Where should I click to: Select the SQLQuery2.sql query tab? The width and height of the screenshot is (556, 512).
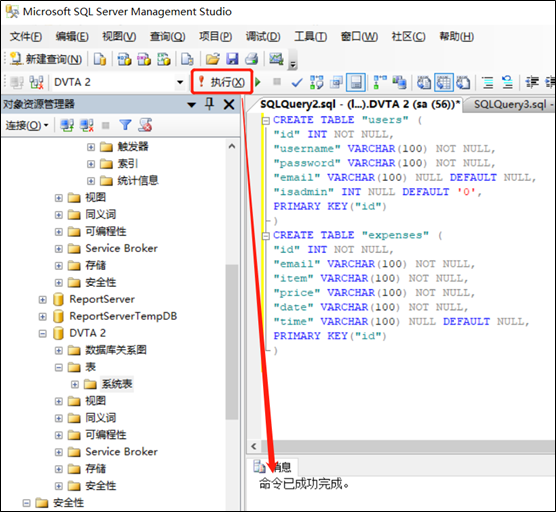(x=360, y=104)
